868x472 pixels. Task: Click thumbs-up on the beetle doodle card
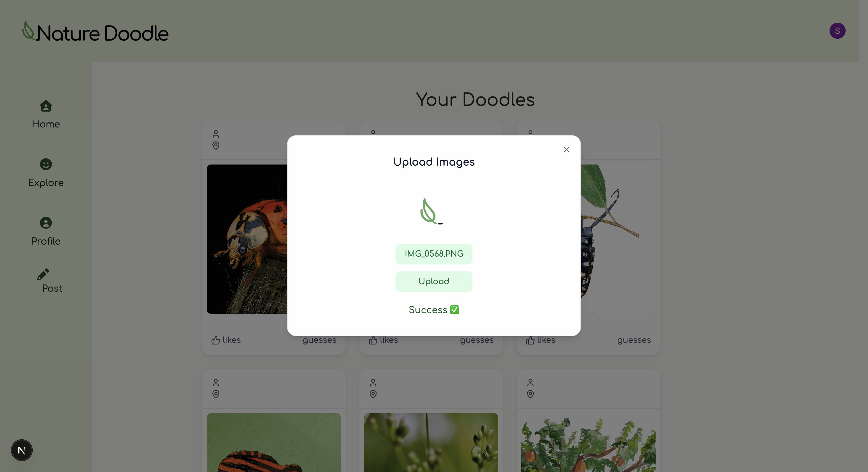530,340
